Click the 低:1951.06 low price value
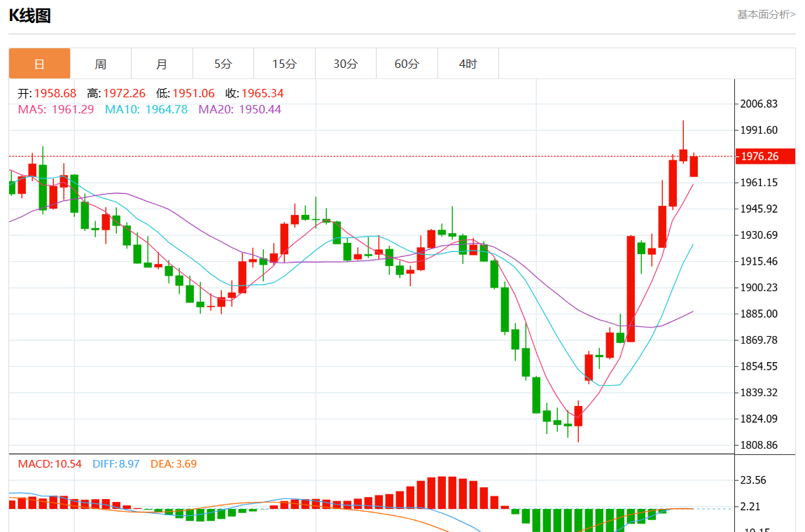This screenshot has height=532, width=805. pos(185,94)
